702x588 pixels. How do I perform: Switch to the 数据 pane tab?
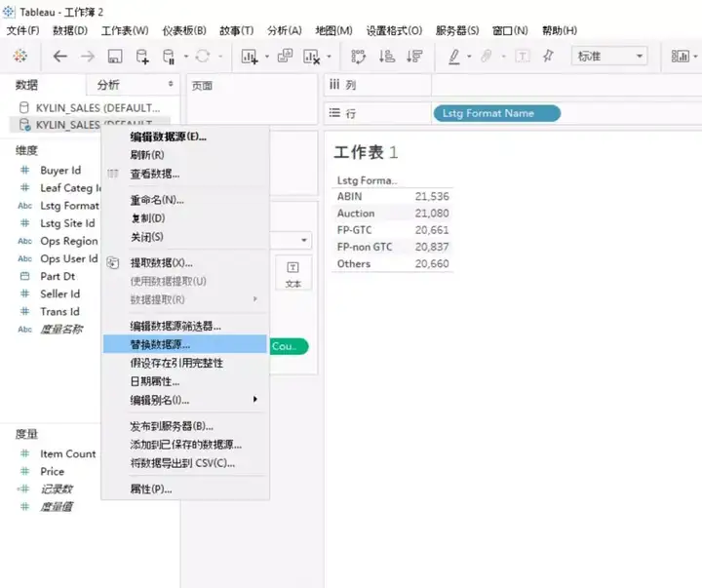[27, 85]
